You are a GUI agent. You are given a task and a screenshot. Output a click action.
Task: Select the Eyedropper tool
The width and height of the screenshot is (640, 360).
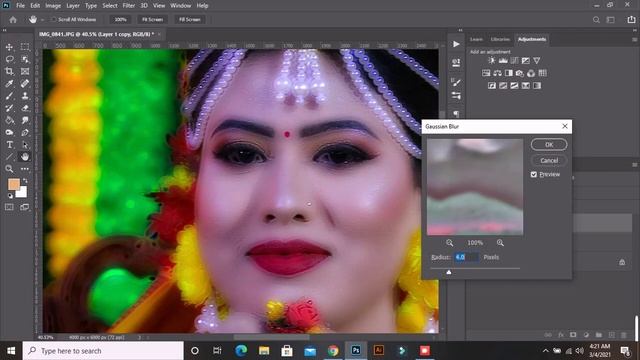point(9,84)
